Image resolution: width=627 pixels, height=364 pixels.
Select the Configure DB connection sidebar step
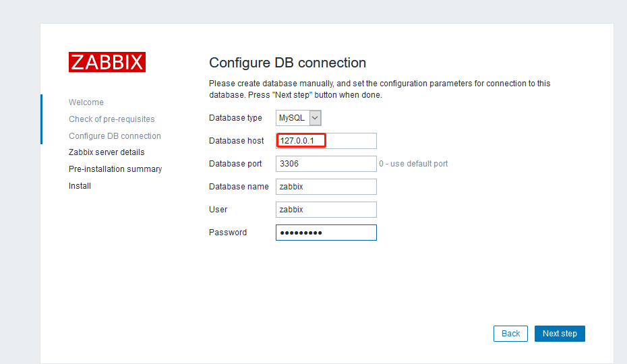115,136
